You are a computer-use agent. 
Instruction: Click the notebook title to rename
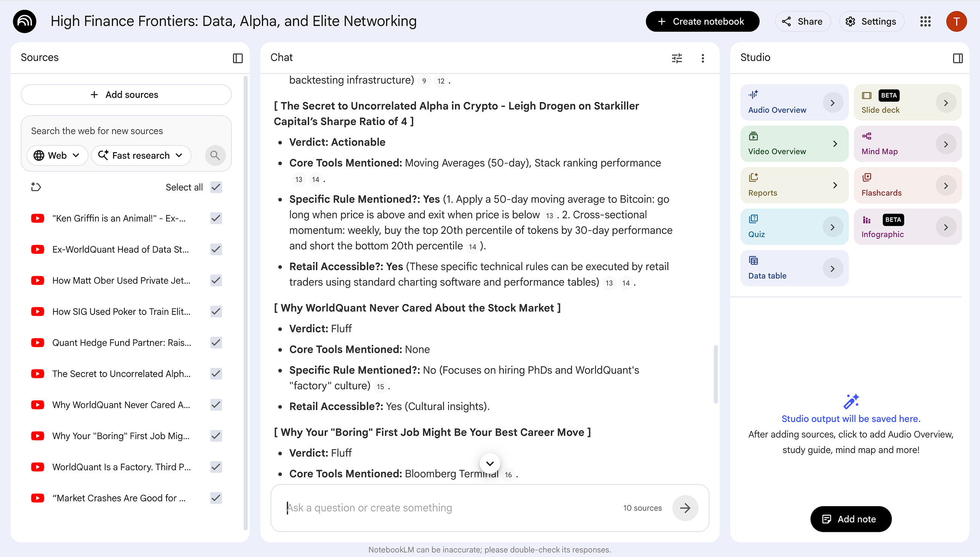pos(234,21)
